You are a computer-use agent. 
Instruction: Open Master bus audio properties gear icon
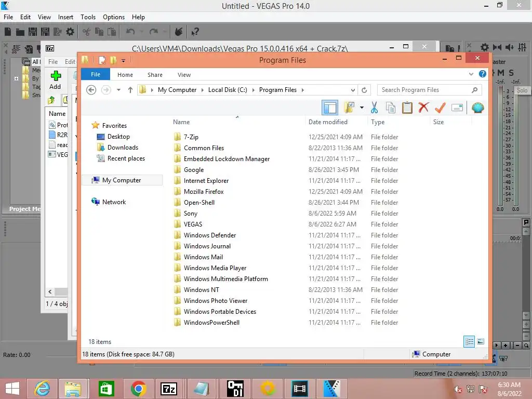coord(485,47)
